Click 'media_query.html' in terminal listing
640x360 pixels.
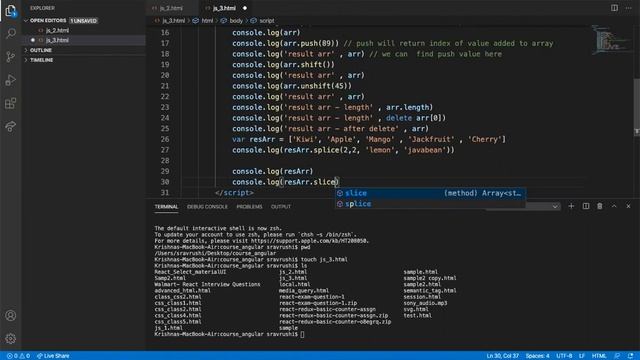click(x=304, y=291)
